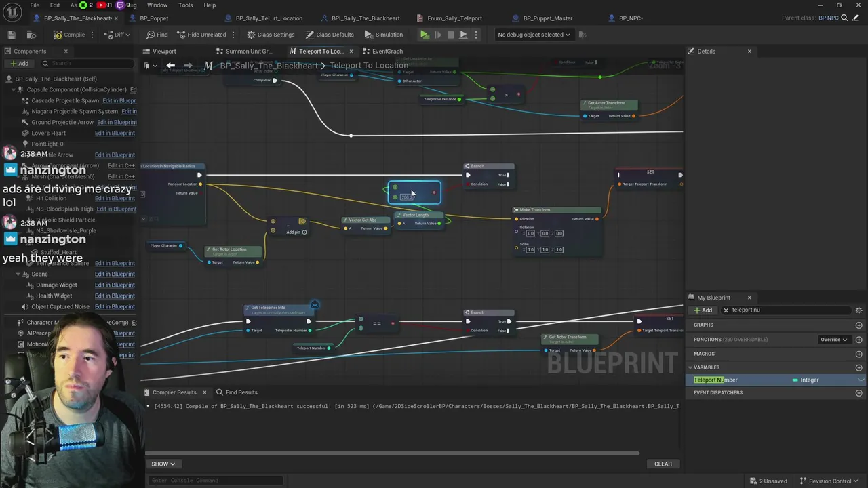Close the Teleport To Location tab
This screenshot has height=488, width=868.
click(x=351, y=51)
